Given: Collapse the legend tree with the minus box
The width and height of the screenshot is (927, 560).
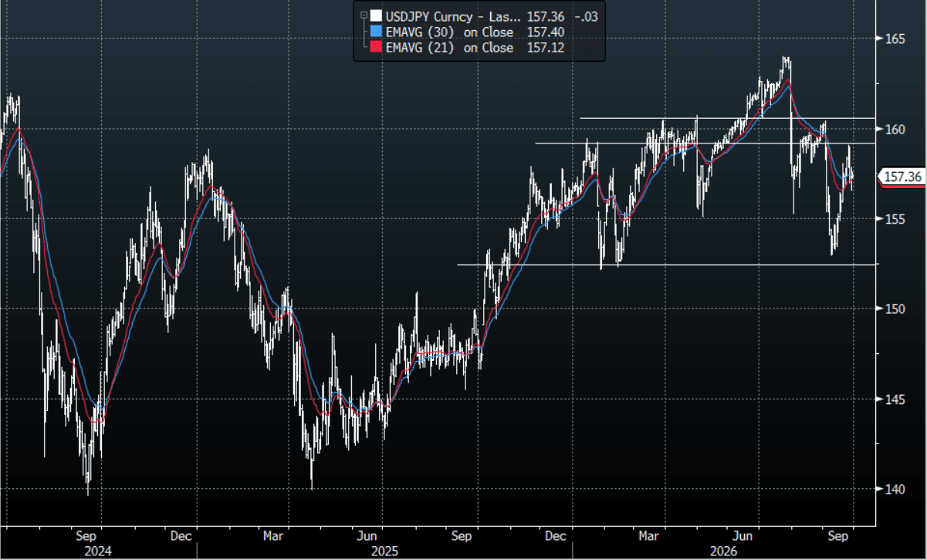Looking at the screenshot, I should click(x=362, y=15).
